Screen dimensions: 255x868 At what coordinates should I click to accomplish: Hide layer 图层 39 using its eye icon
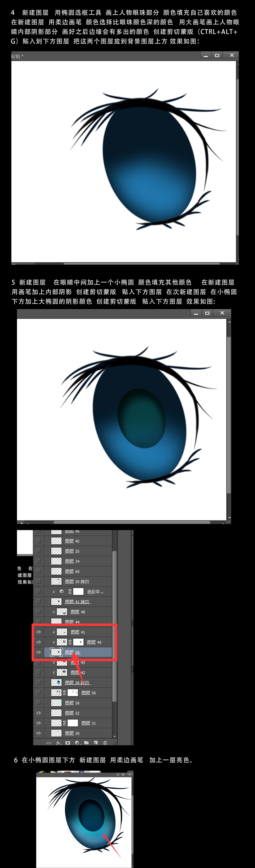(39, 652)
